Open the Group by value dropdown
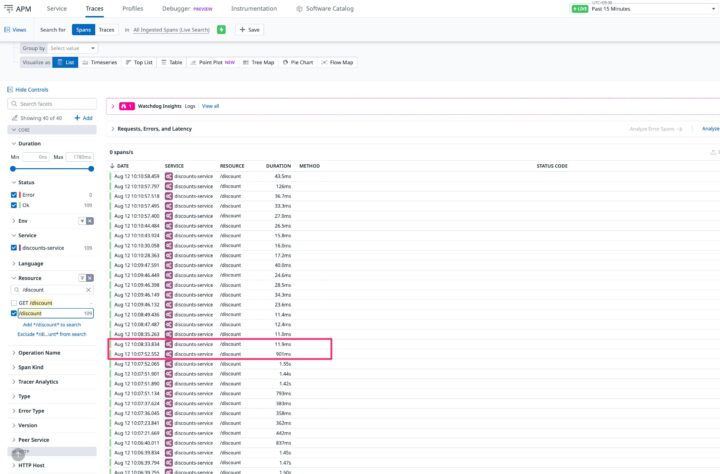 pos(73,48)
